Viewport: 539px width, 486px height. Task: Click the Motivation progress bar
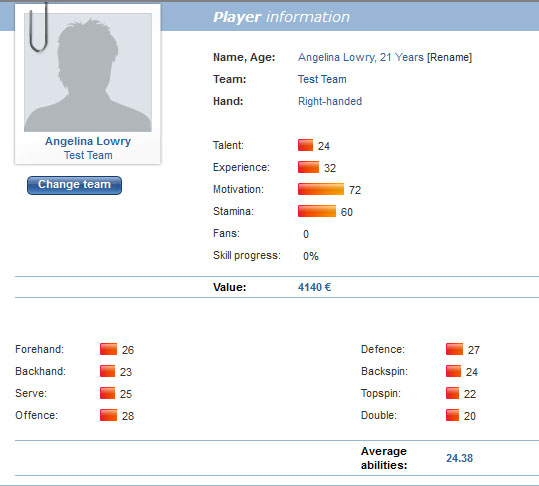[x=321, y=189]
